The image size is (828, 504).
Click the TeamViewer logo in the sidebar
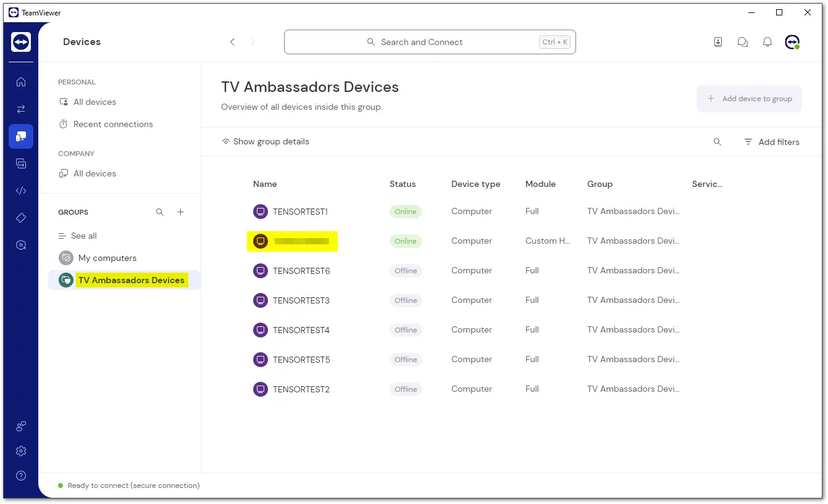point(21,42)
